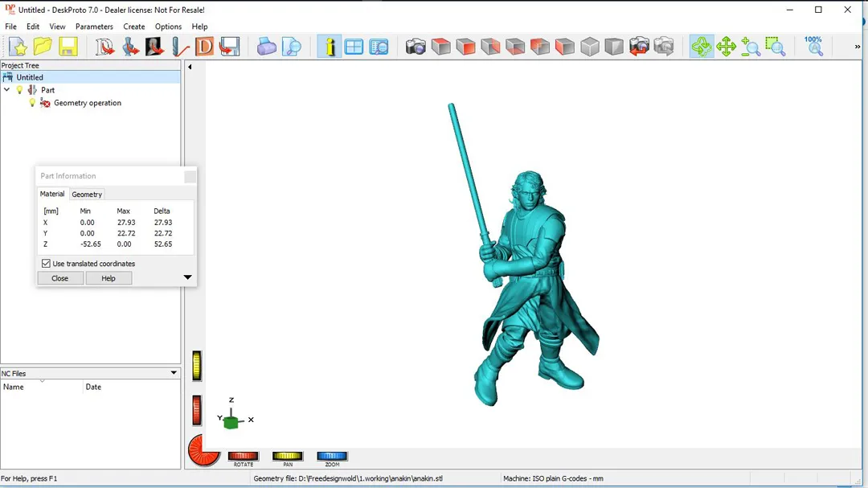
Task: Enable mouse rotate mode green icon
Action: click(x=702, y=47)
